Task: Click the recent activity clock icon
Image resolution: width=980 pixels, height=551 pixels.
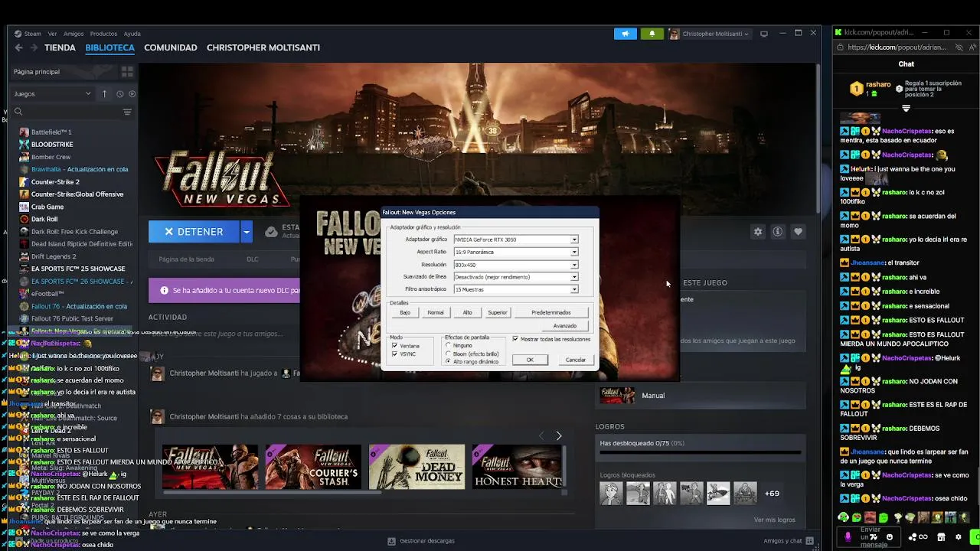Action: point(119,94)
